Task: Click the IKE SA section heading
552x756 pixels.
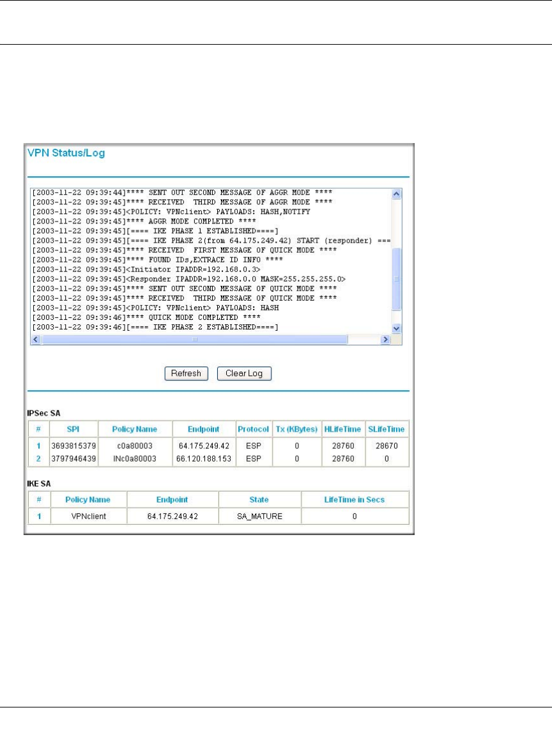Action: 39,483
